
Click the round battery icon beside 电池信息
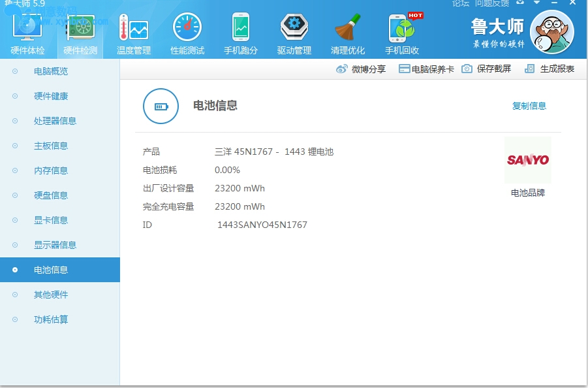point(161,106)
